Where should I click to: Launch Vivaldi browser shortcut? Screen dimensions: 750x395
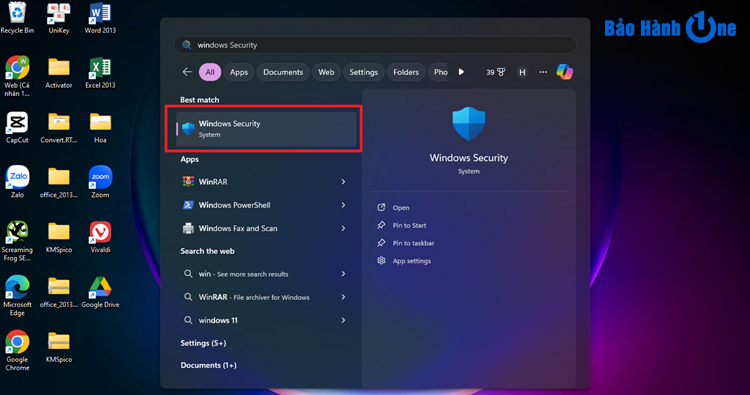click(x=100, y=237)
